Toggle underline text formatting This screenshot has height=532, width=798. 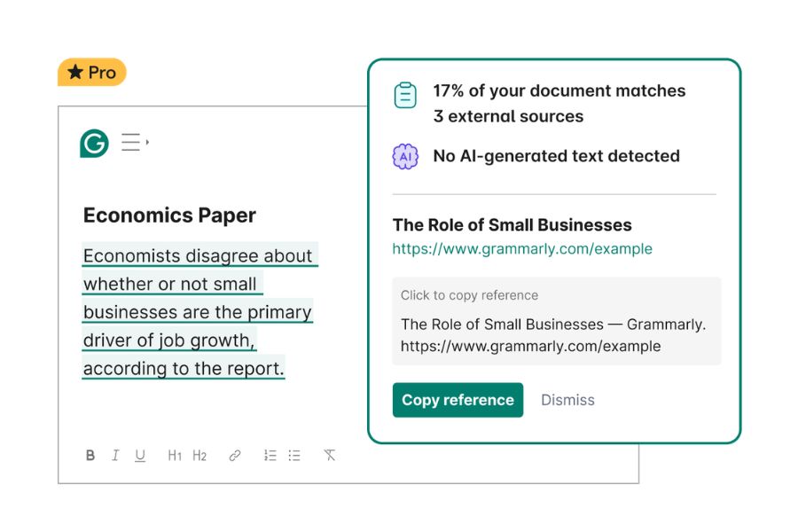140,456
